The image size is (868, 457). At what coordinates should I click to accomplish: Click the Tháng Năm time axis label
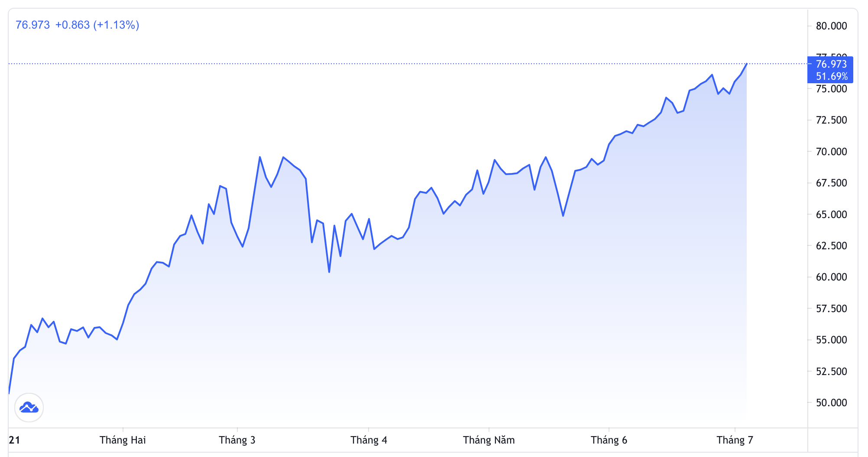tap(489, 440)
